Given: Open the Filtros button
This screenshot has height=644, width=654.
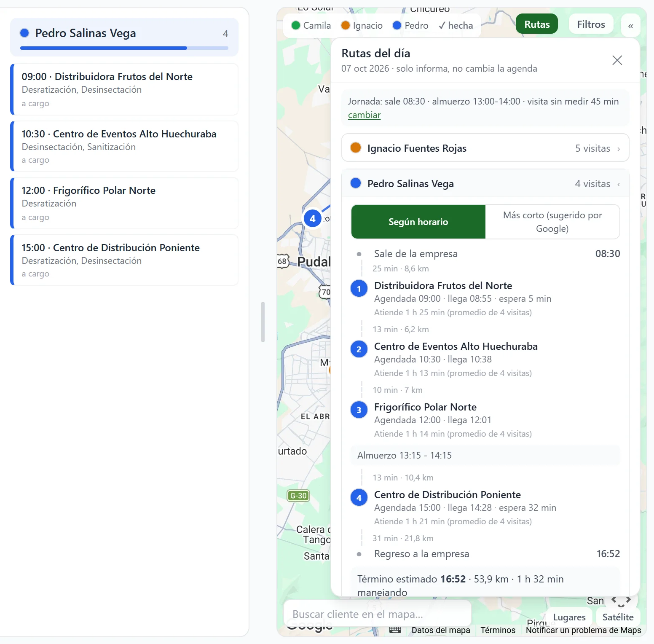Looking at the screenshot, I should point(591,24).
